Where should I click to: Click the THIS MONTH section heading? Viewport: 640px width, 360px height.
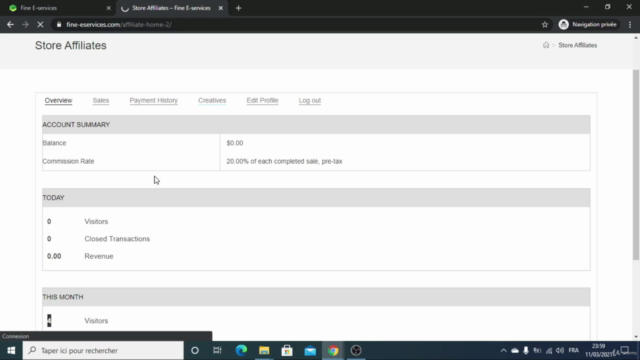point(62,297)
